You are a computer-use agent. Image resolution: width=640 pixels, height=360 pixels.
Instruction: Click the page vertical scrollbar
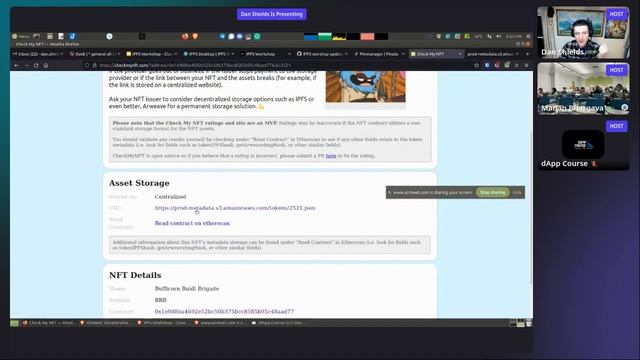[x=531, y=208]
